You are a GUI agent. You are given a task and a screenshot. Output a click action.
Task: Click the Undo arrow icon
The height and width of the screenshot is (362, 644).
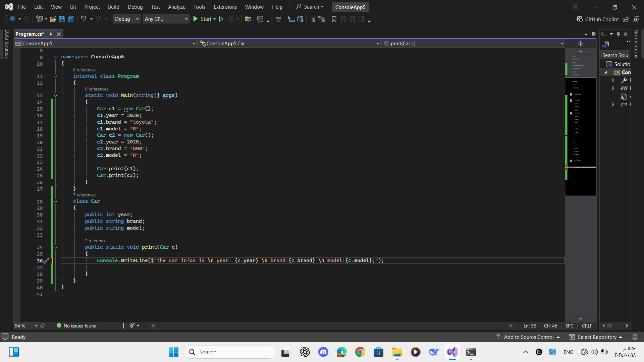tap(84, 19)
